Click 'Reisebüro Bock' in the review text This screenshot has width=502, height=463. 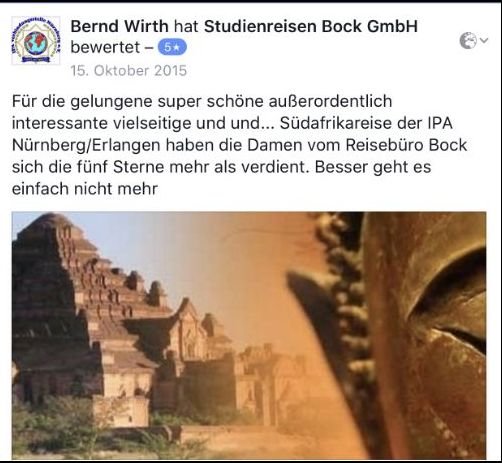coord(406,145)
